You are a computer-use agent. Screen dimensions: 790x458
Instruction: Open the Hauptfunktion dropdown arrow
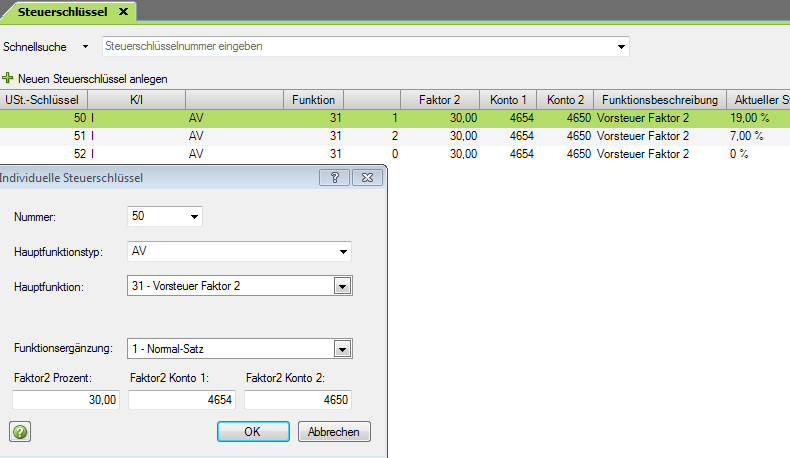click(x=343, y=286)
